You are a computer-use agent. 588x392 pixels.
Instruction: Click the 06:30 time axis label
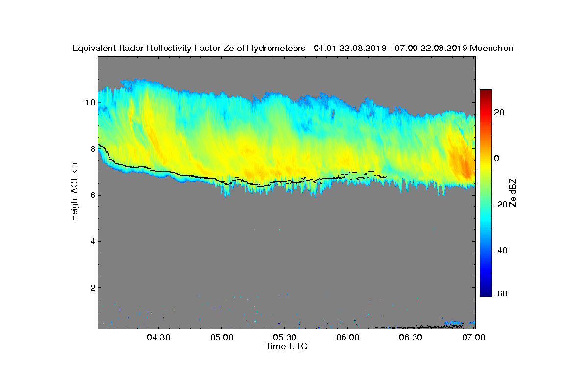click(x=411, y=338)
